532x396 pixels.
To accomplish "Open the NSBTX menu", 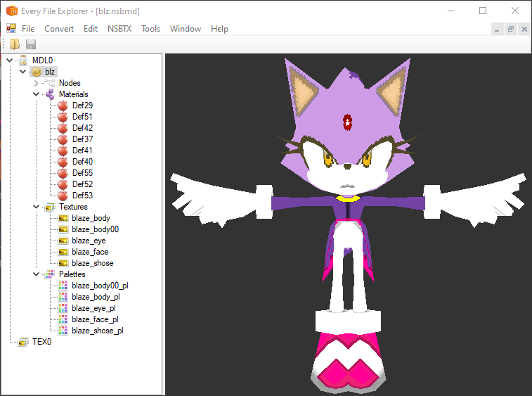I will pos(119,29).
